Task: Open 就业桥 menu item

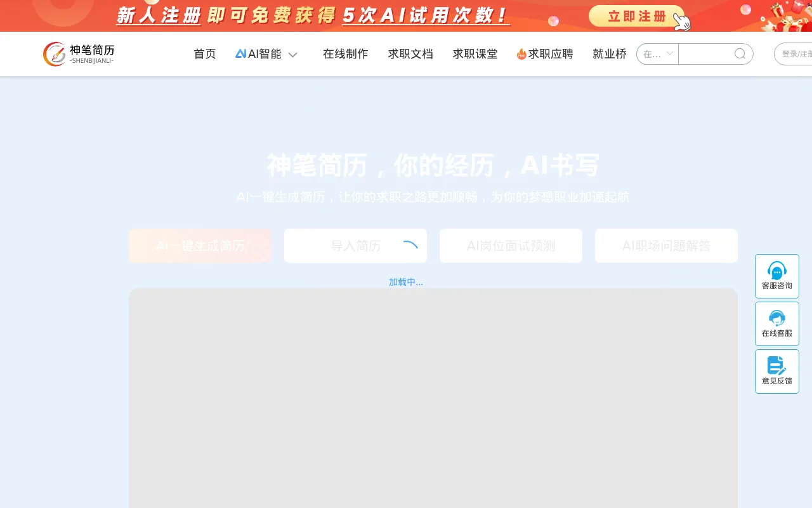Action: point(610,54)
